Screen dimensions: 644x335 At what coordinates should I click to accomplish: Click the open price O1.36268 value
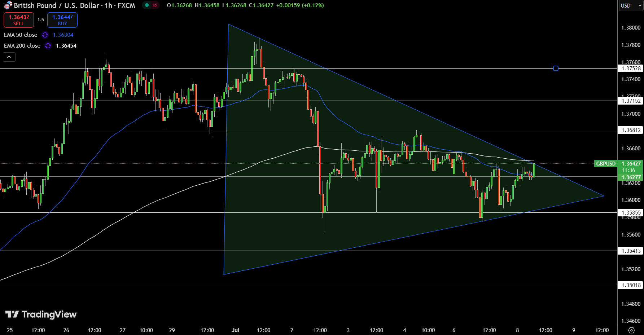179,5
